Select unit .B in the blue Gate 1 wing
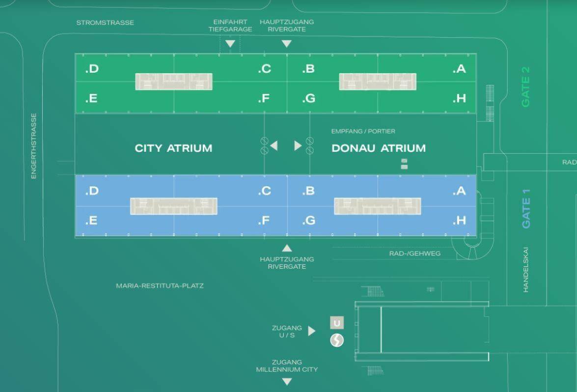This screenshot has height=392, width=577. [308, 191]
